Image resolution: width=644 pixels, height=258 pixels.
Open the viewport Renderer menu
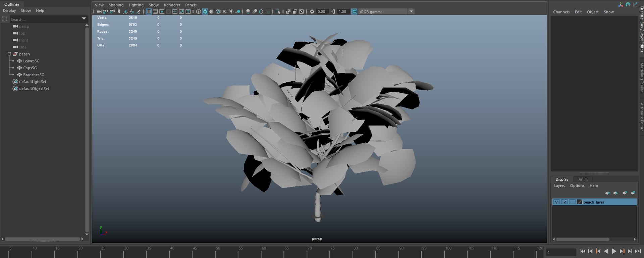click(172, 5)
